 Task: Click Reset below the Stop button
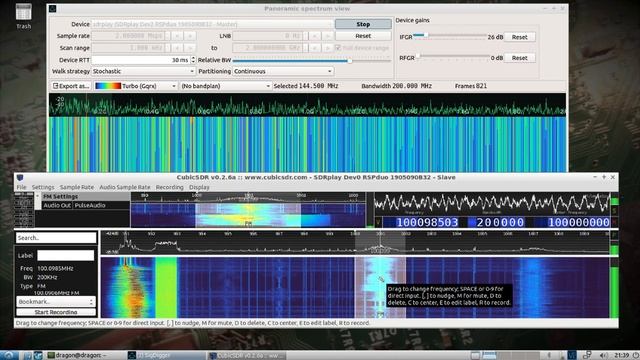[x=363, y=36]
